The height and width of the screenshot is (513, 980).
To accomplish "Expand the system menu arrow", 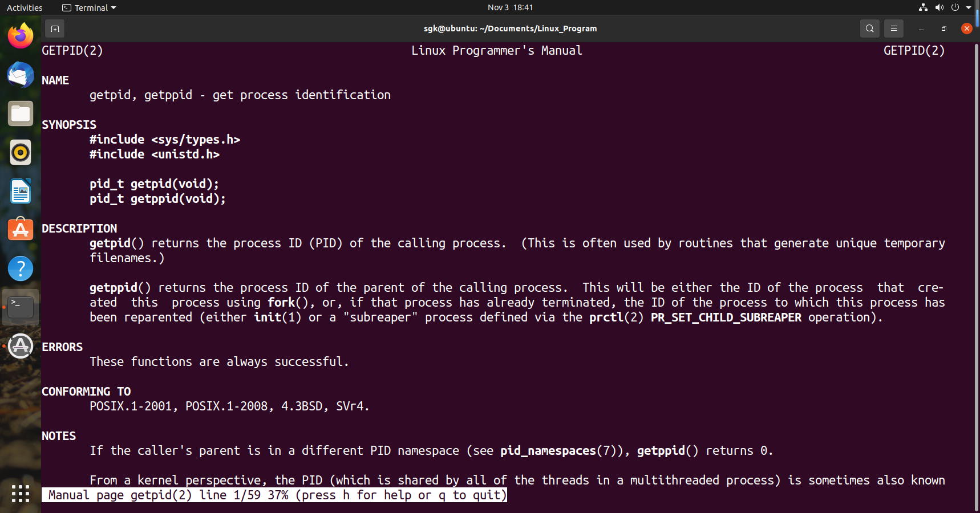I will [969, 7].
